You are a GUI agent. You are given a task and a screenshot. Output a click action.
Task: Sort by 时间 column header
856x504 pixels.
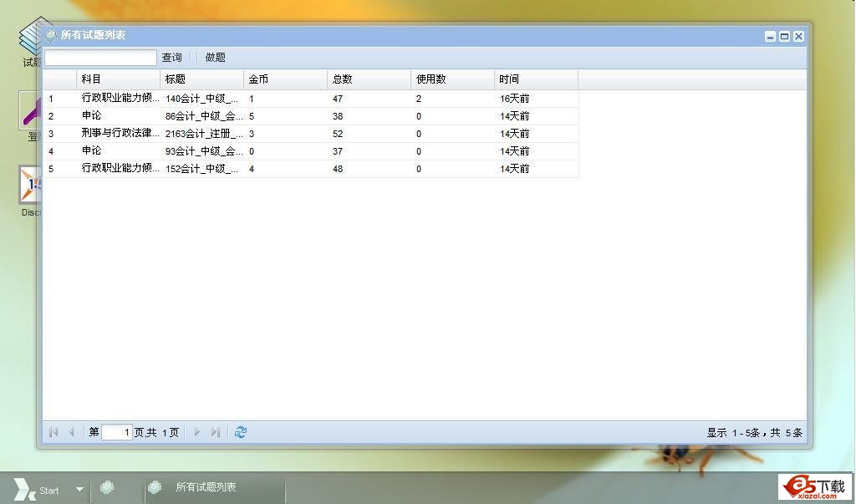click(x=536, y=79)
